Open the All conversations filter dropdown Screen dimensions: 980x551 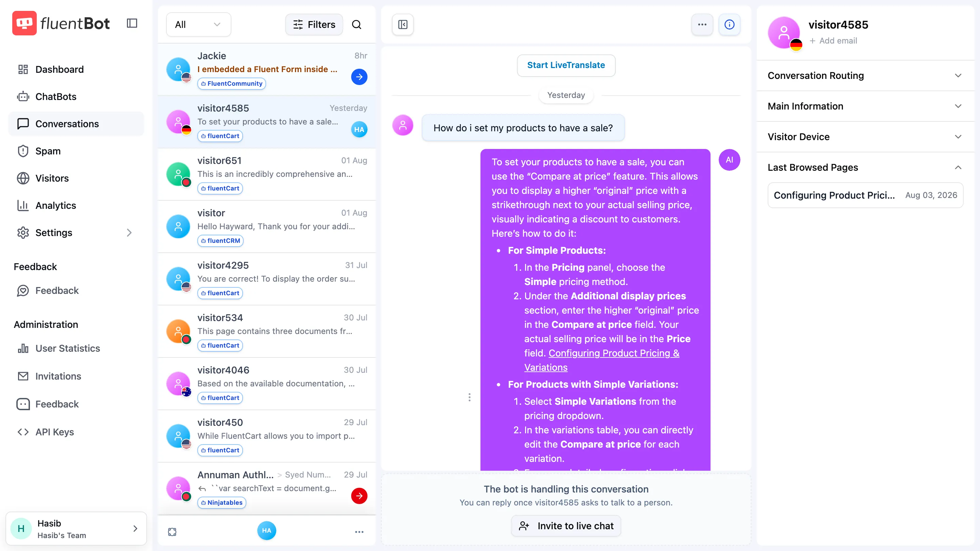[x=199, y=25]
